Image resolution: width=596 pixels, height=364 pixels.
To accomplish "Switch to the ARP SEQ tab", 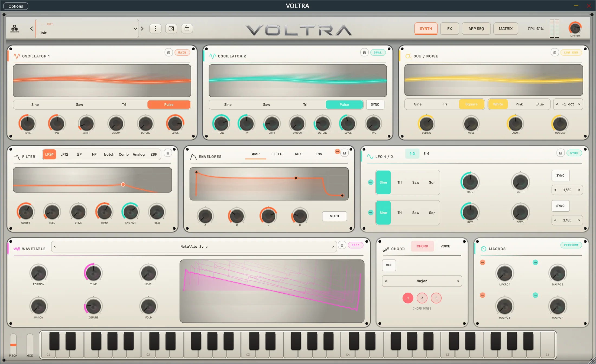I will (x=476, y=29).
